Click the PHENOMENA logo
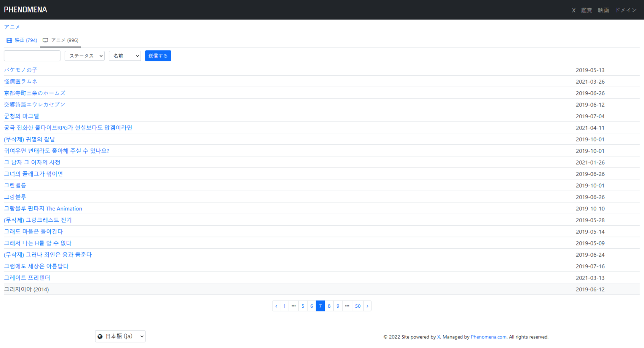644x348 pixels. coord(25,10)
